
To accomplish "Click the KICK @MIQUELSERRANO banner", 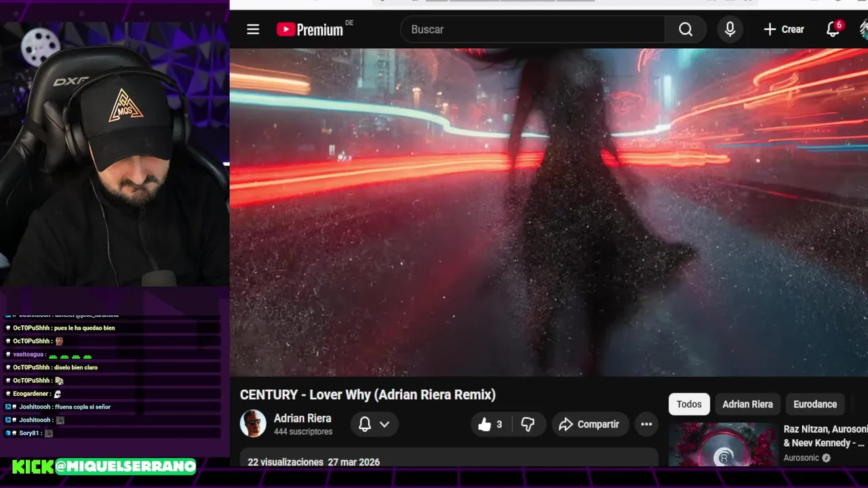I will pyautogui.click(x=104, y=466).
